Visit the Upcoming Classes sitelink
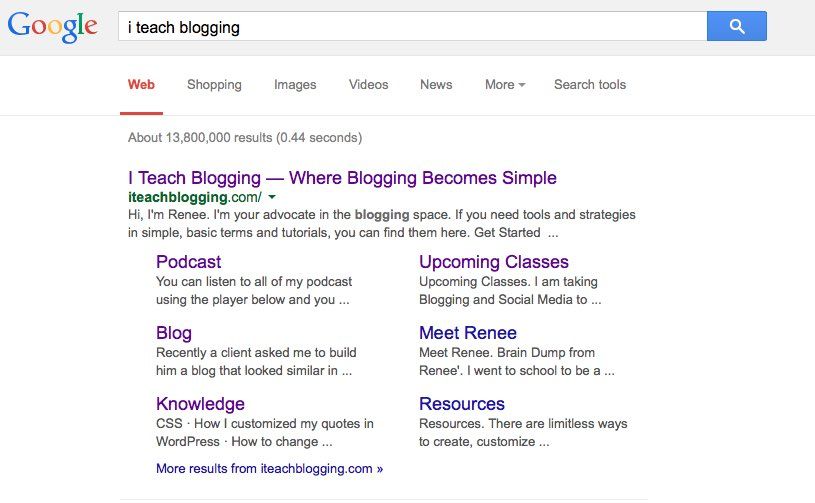Image resolution: width=815 pixels, height=503 pixels. [x=493, y=262]
